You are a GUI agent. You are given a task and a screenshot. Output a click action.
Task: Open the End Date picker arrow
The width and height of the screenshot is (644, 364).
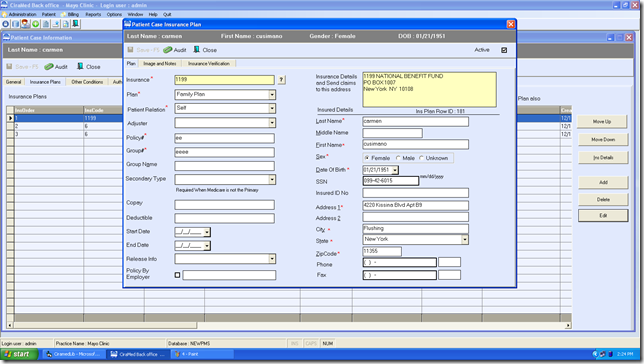click(207, 246)
